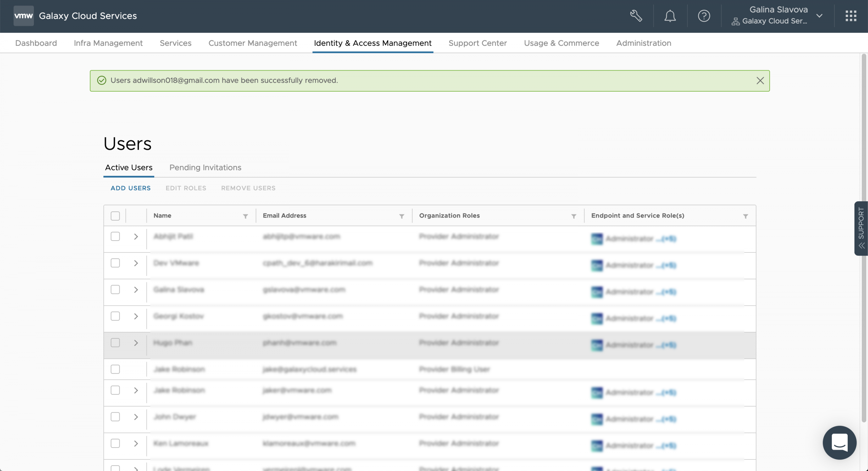Click the Email Address column filter icon

pos(401,216)
